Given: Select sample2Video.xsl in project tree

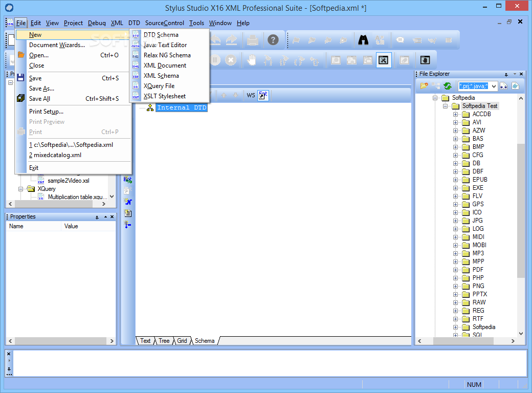Looking at the screenshot, I should click(68, 181).
